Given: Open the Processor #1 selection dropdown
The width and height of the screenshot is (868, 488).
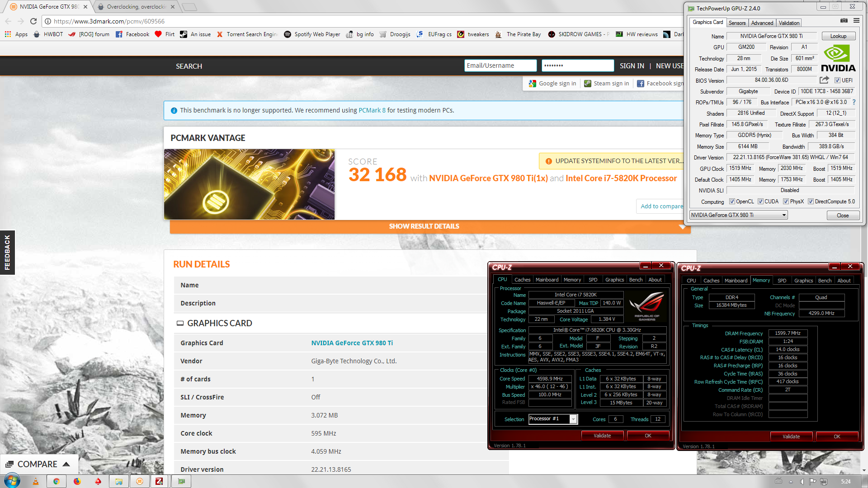Looking at the screenshot, I should click(x=553, y=419).
